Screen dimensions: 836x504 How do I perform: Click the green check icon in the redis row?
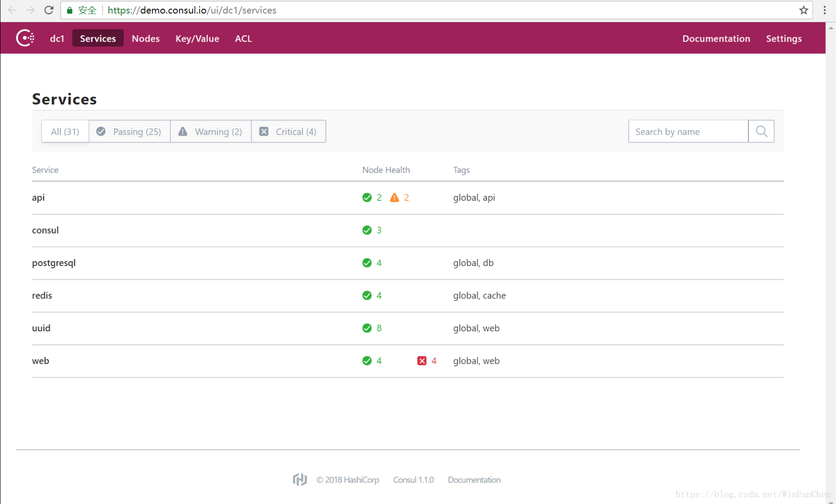point(367,296)
